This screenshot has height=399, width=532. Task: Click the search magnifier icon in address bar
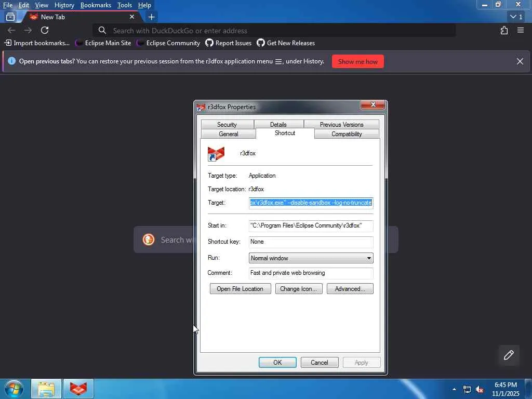click(x=102, y=31)
